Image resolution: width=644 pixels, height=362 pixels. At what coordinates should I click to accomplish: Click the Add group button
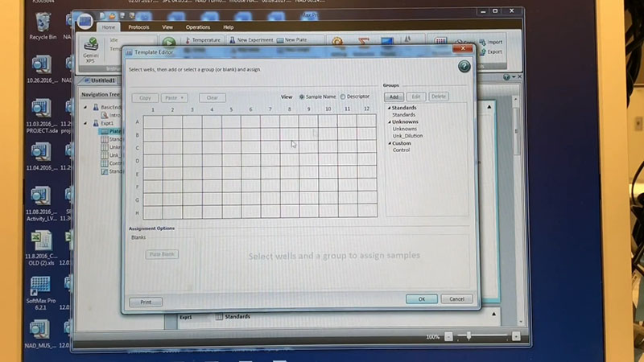(394, 97)
